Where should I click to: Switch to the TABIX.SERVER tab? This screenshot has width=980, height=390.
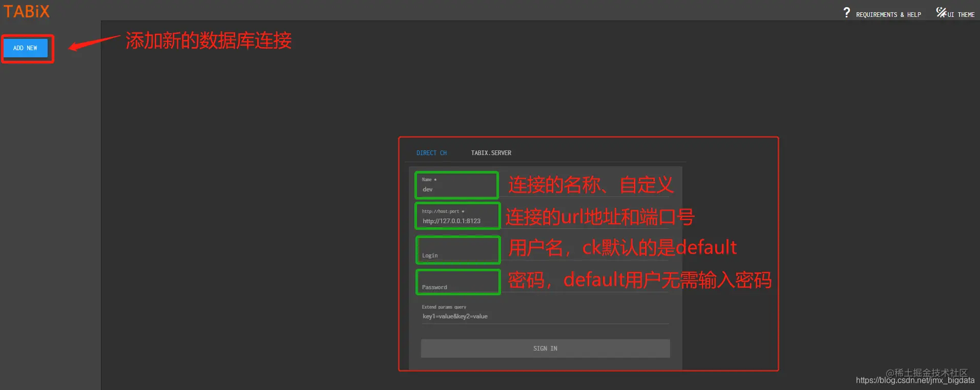tap(491, 153)
